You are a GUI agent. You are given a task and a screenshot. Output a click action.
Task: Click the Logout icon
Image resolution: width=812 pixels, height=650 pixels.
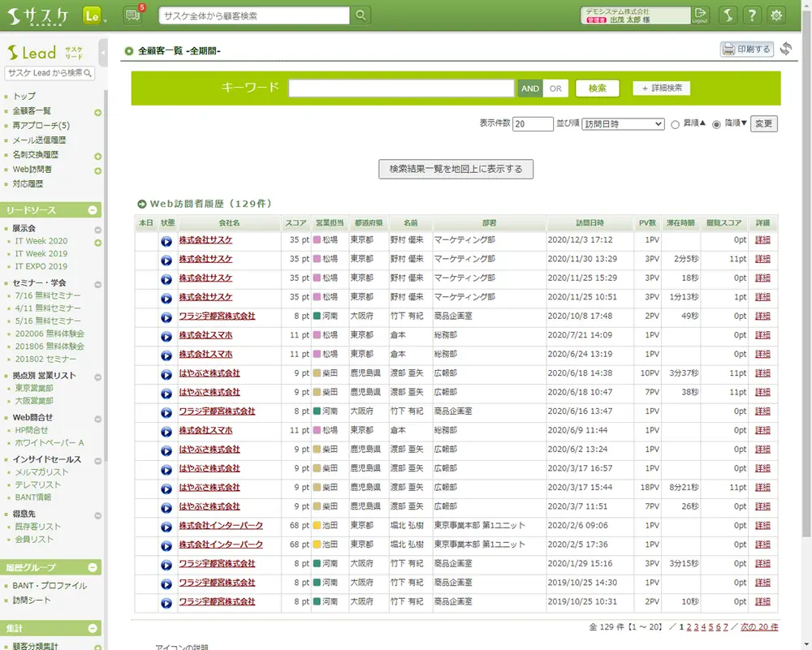pyautogui.click(x=700, y=15)
